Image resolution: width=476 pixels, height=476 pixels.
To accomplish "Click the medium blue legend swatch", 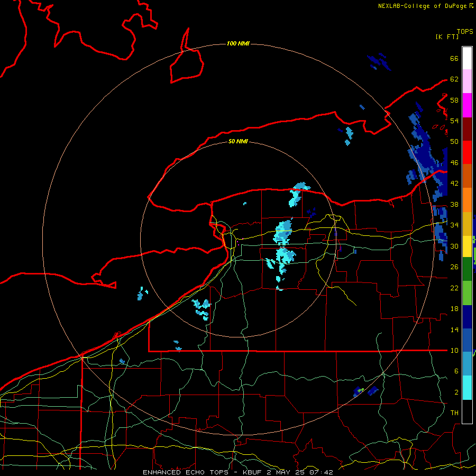I will (x=467, y=340).
